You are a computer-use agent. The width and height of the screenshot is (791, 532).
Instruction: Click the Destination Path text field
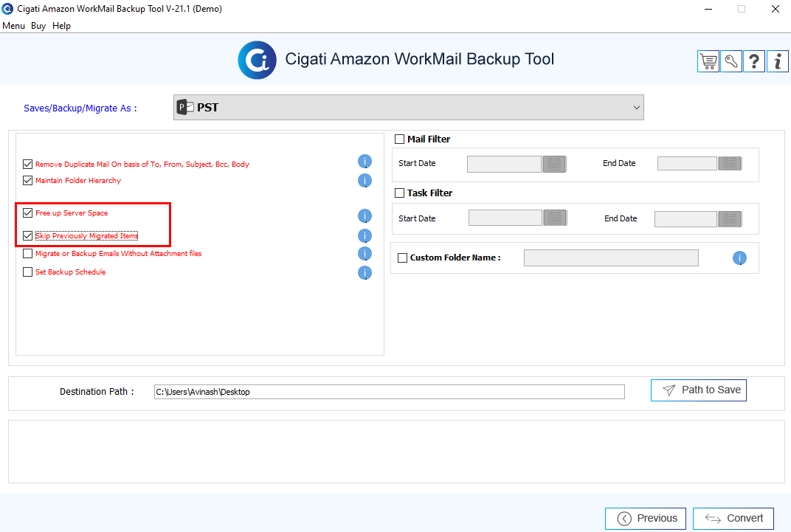point(390,392)
